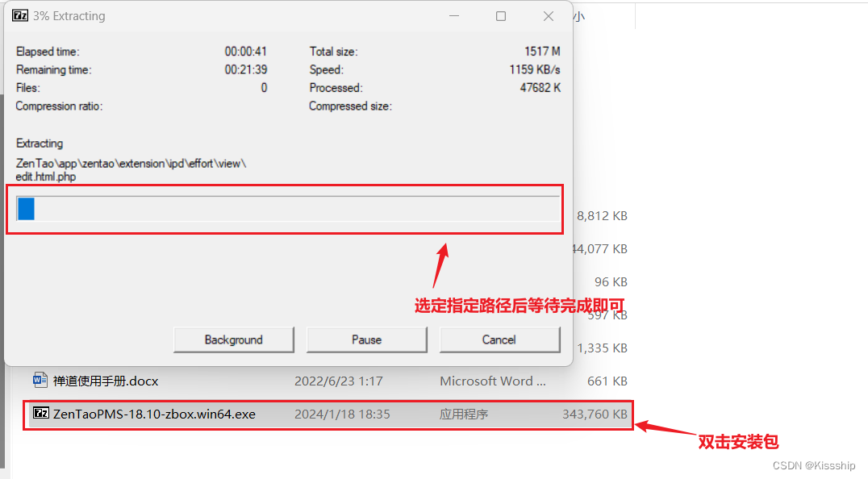Cancel the extraction
The height and width of the screenshot is (479, 868).
[499, 339]
